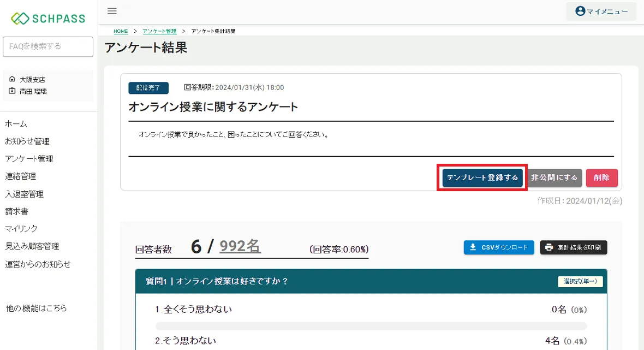
Task: Click the アンケート結果 page heading
Action: [x=146, y=48]
